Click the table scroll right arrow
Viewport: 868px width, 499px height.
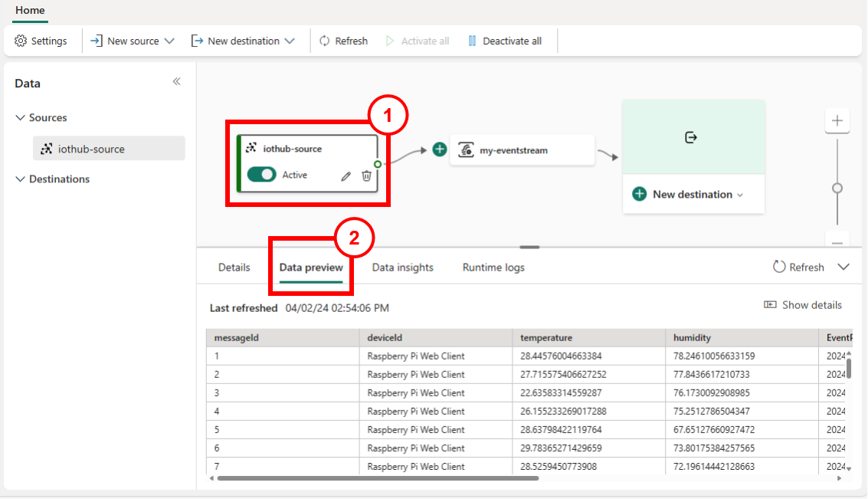pyautogui.click(x=839, y=478)
